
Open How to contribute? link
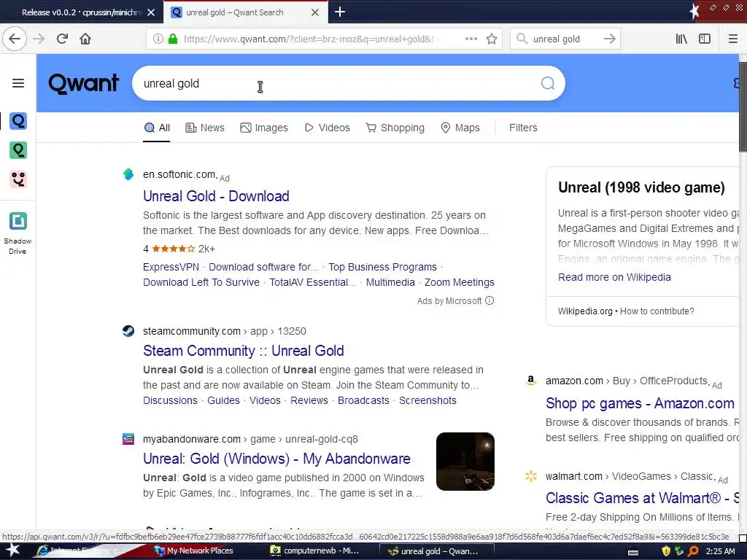tap(657, 311)
